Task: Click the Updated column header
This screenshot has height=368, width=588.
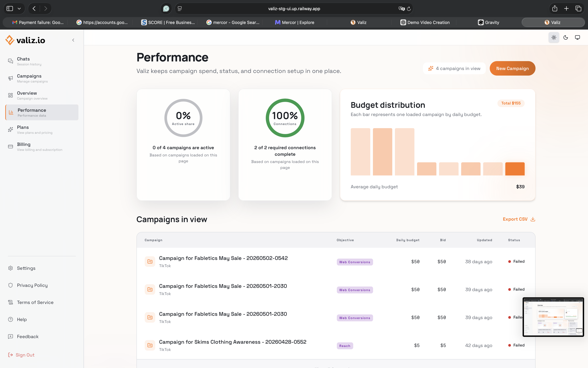Action: point(484,240)
